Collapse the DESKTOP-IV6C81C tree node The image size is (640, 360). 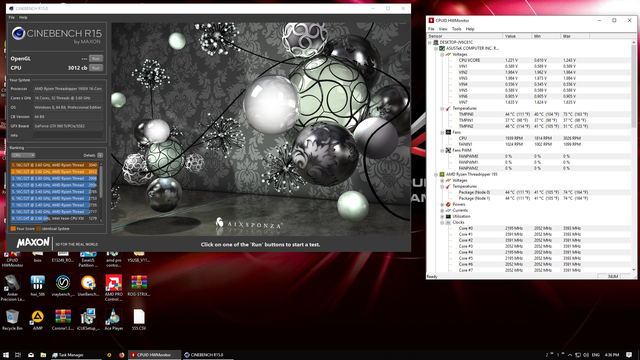(430, 42)
